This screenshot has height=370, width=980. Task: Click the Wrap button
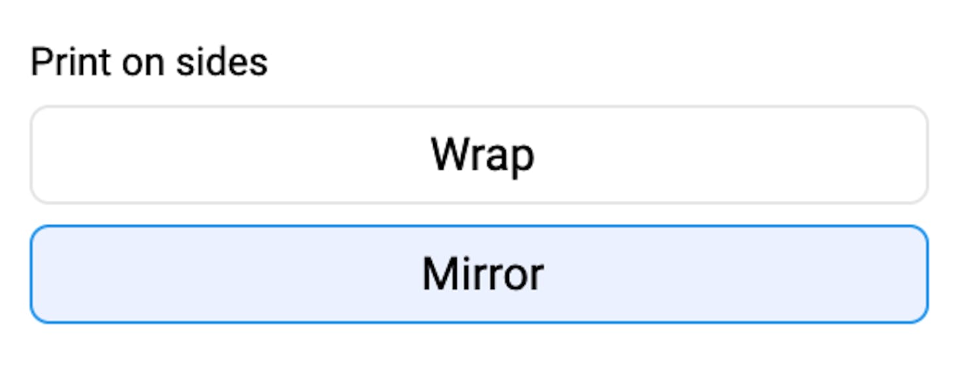(479, 155)
